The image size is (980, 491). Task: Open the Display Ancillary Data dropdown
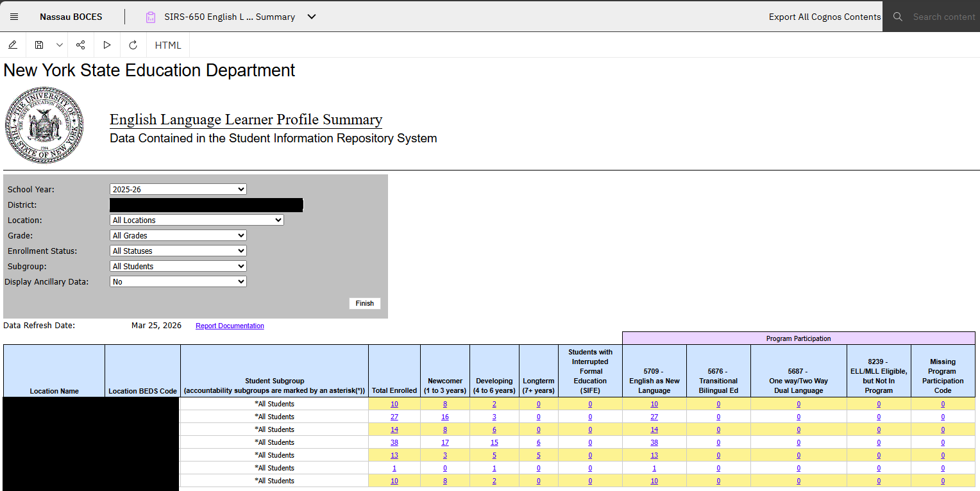pos(178,281)
